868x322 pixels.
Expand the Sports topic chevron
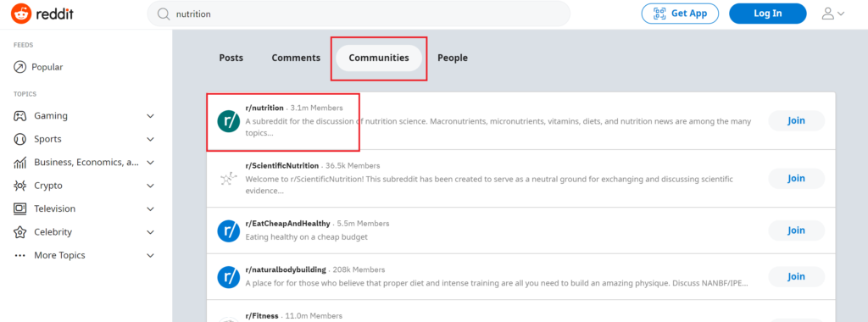point(150,139)
